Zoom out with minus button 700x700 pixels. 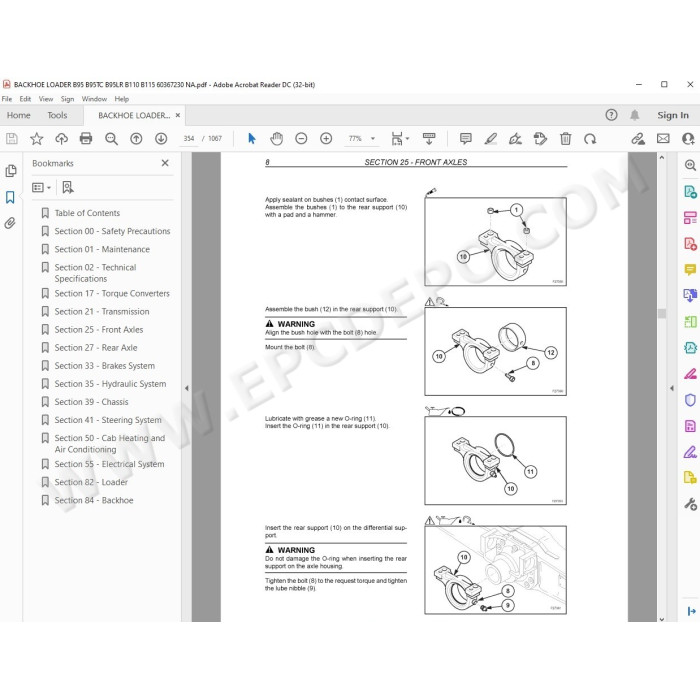301,139
